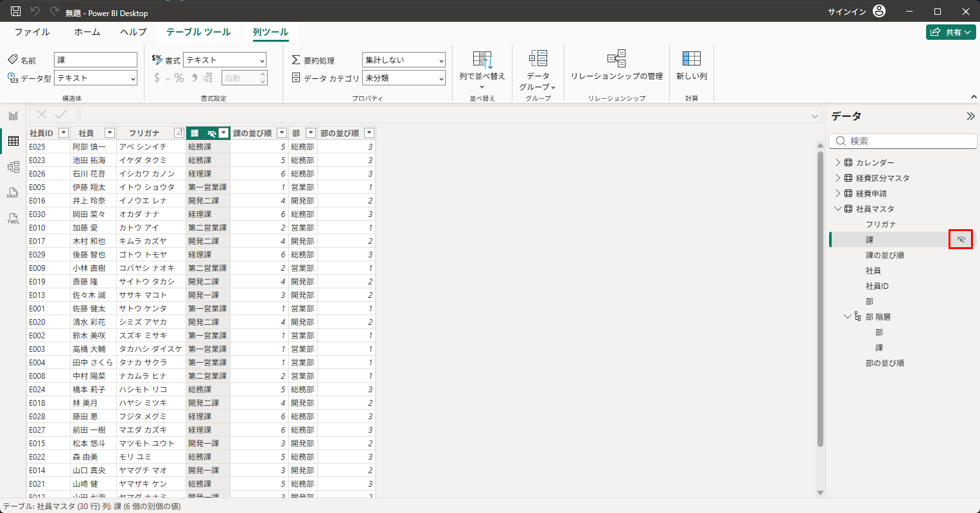This screenshot has width=980, height=513.
Task: Click the percent format icon
Action: [x=179, y=78]
